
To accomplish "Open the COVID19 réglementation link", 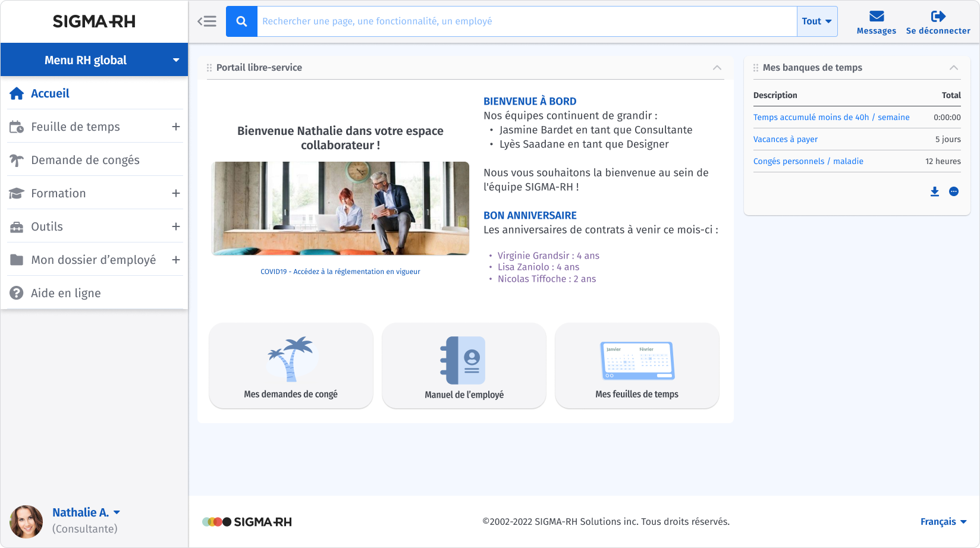I will click(x=340, y=272).
